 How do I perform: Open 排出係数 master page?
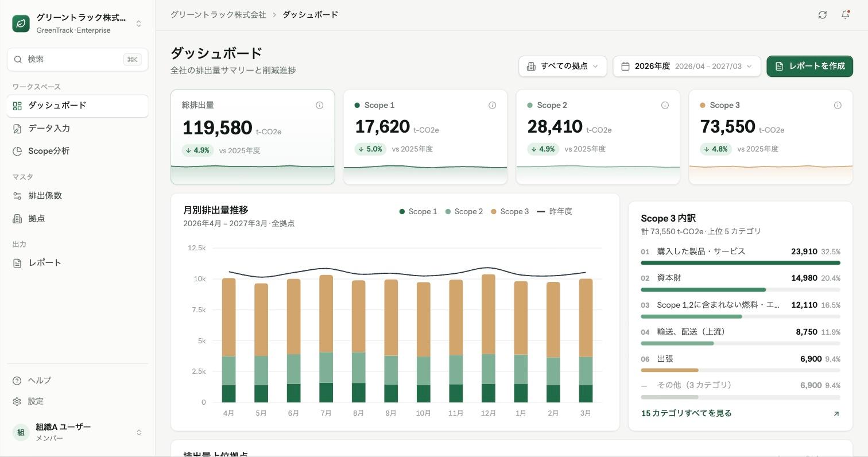[x=77, y=196]
